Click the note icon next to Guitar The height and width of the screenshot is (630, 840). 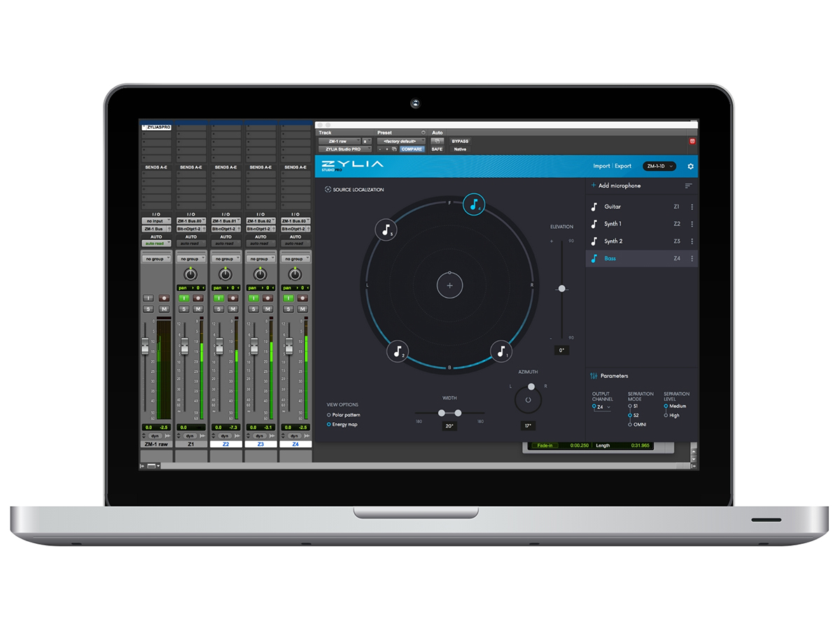[x=594, y=206]
